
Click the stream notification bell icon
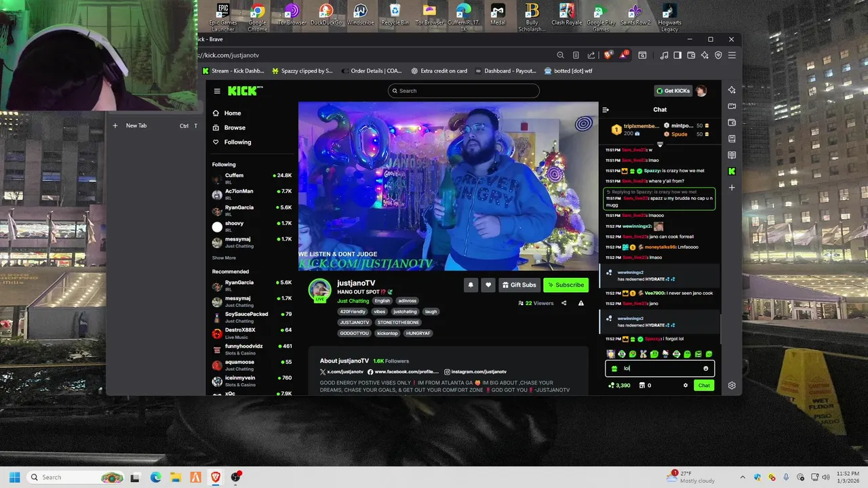[471, 285]
